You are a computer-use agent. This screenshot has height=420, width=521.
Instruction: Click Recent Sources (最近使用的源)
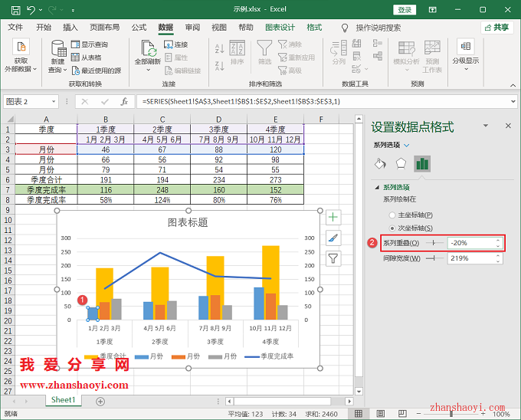pyautogui.click(x=97, y=71)
